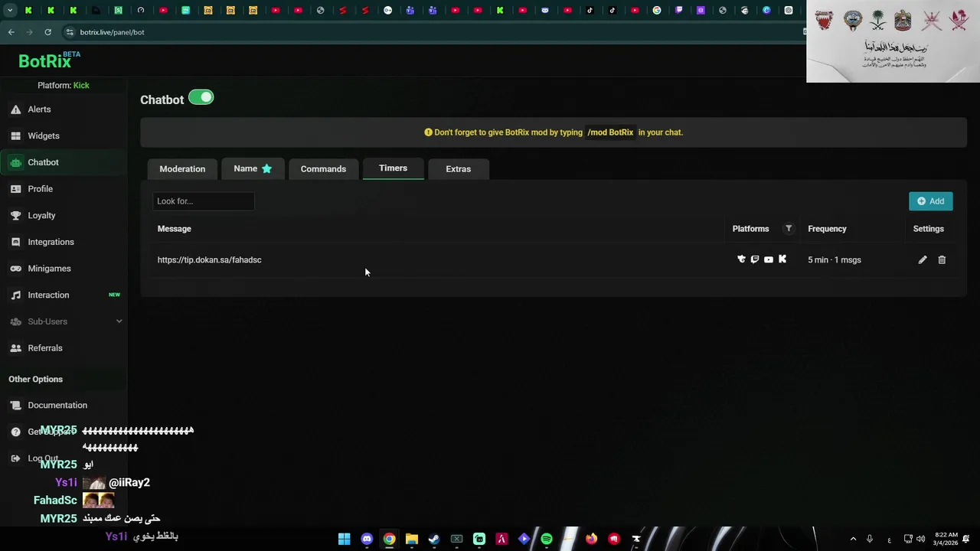Open Firefox from the taskbar

(x=591, y=540)
